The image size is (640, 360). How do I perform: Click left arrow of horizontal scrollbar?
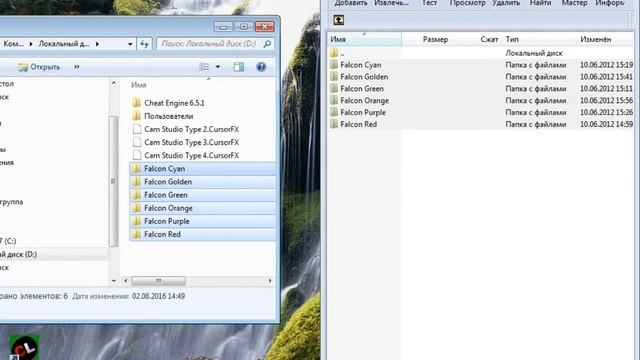pyautogui.click(x=125, y=281)
